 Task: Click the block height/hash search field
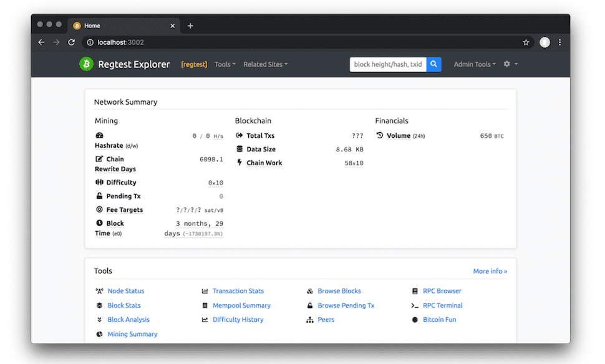388,64
